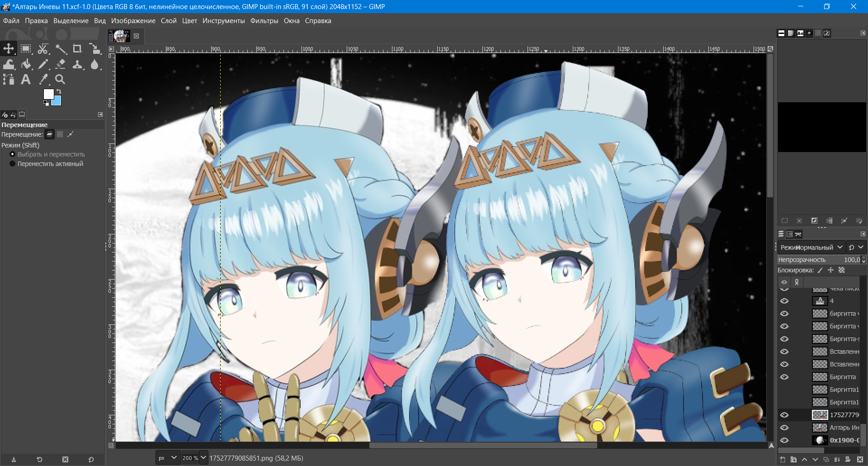Open the zoom level '200 %' dropdown

(203, 458)
